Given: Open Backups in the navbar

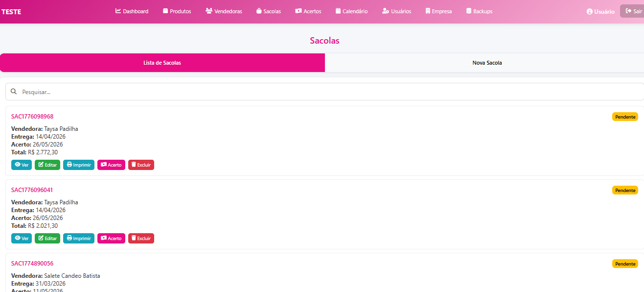Looking at the screenshot, I should pyautogui.click(x=479, y=11).
